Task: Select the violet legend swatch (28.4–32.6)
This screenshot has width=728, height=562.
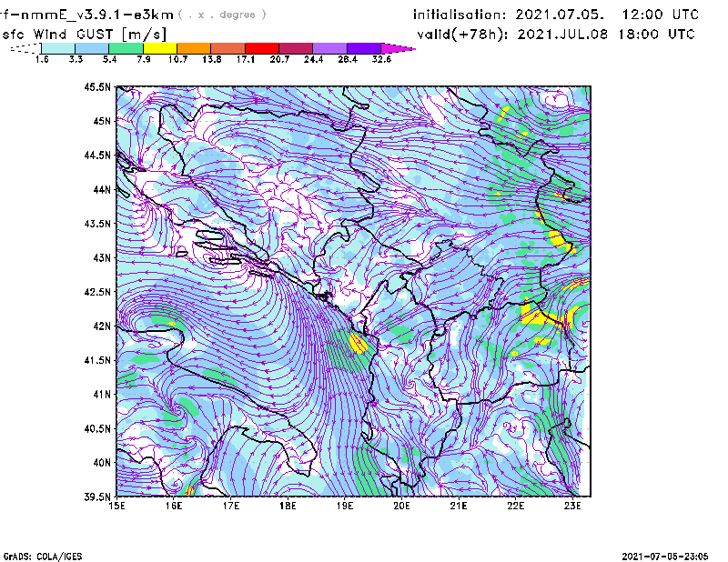Action: point(364,48)
